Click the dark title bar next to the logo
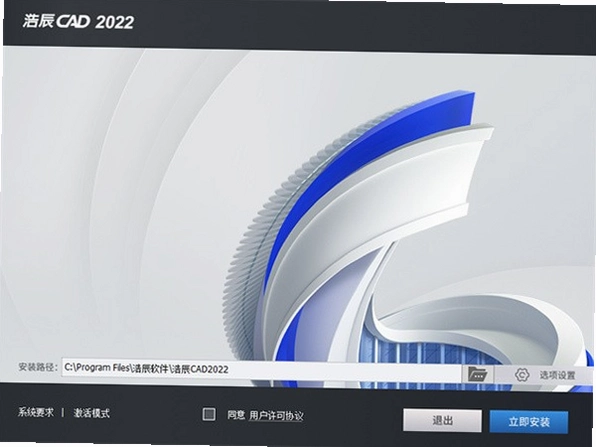 (x=342, y=24)
